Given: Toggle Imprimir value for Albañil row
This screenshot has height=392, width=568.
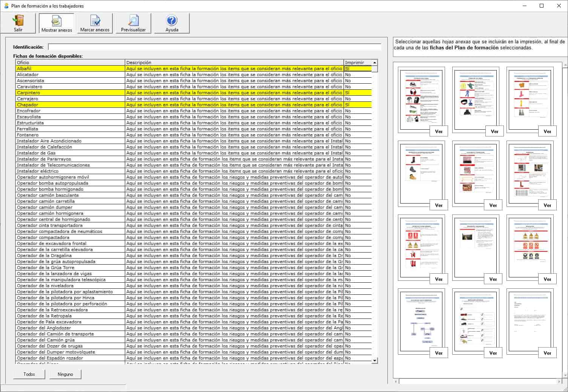Looking at the screenshot, I should coord(358,69).
